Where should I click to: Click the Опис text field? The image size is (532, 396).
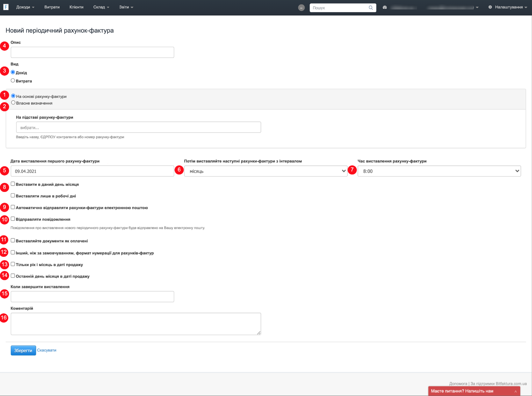pos(92,52)
